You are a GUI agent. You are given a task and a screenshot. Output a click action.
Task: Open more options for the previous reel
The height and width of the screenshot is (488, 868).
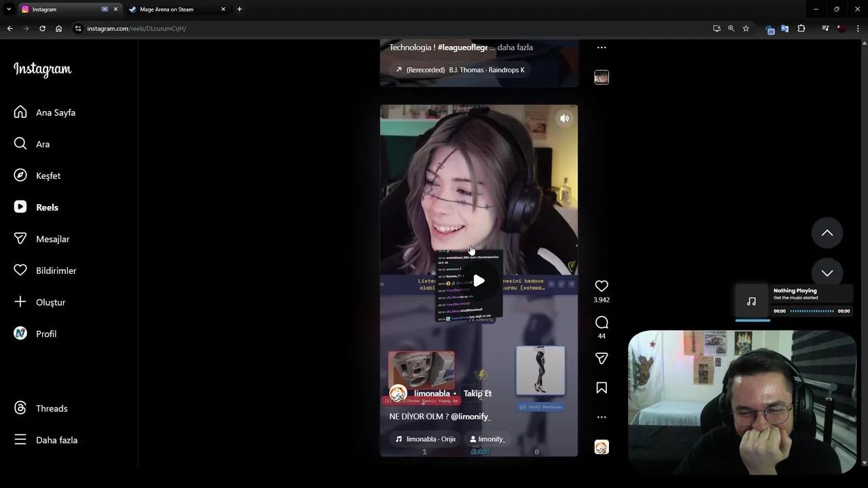(601, 47)
